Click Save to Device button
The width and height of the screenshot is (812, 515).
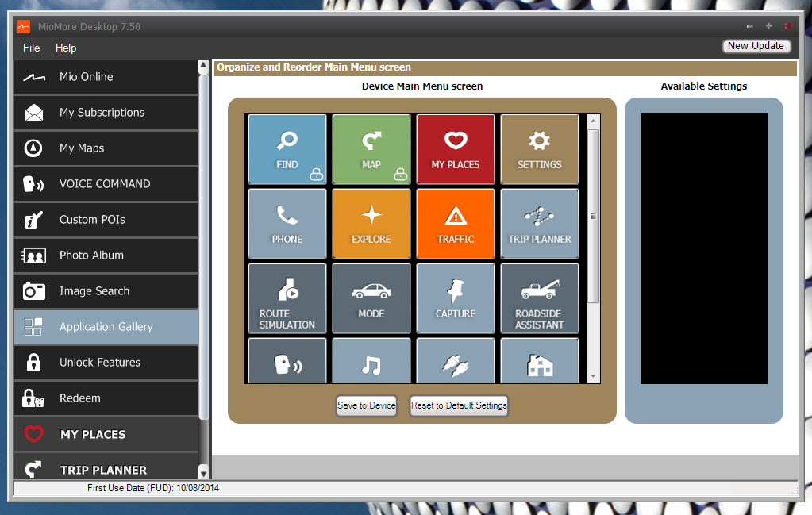(367, 405)
